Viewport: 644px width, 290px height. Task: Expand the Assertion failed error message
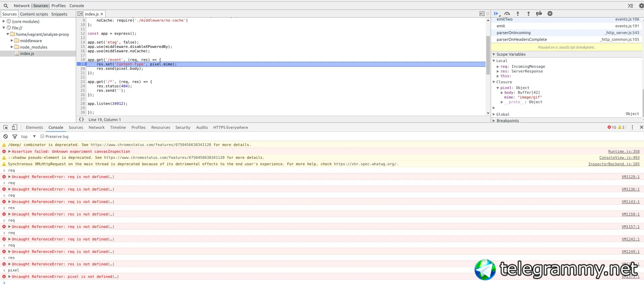click(x=9, y=152)
